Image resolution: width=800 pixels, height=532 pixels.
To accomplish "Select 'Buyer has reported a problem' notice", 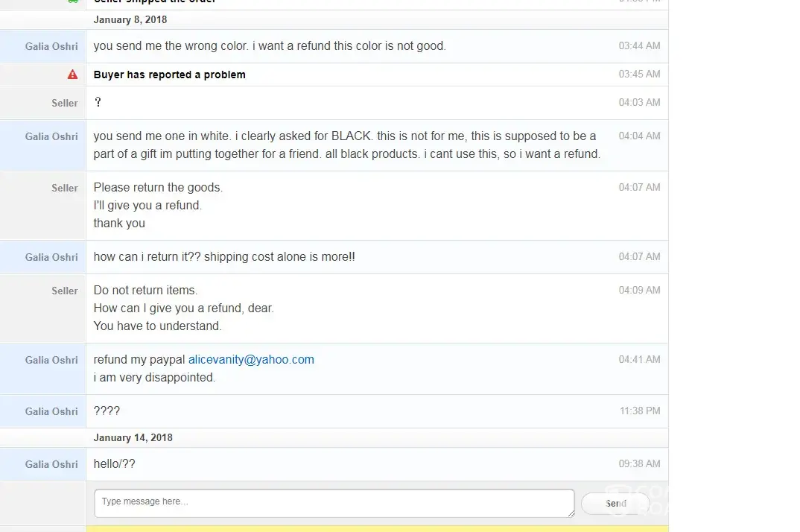I will pos(169,75).
